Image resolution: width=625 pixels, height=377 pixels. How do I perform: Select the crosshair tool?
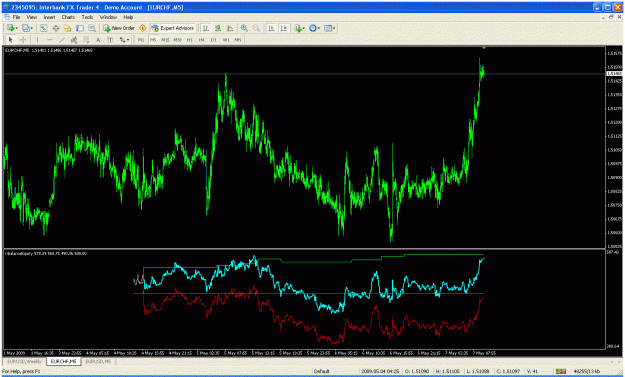click(x=23, y=39)
